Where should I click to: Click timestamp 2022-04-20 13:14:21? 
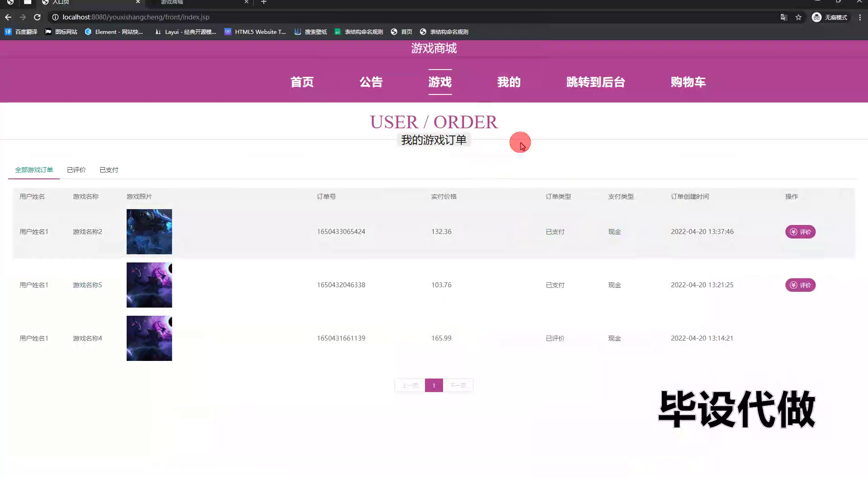tap(702, 338)
